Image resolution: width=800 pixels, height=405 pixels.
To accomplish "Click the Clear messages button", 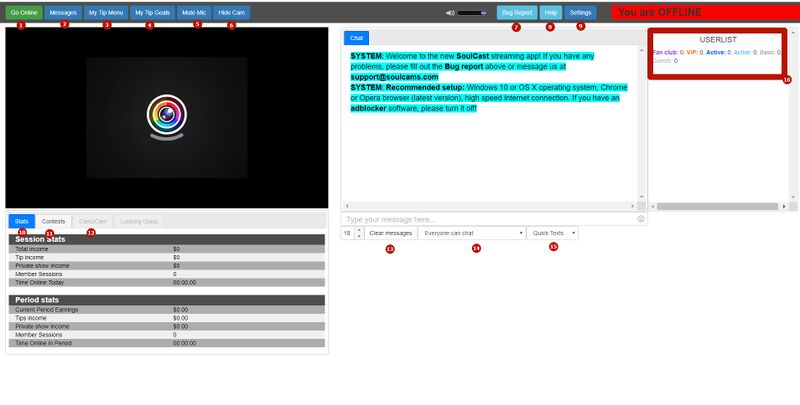I will click(390, 232).
